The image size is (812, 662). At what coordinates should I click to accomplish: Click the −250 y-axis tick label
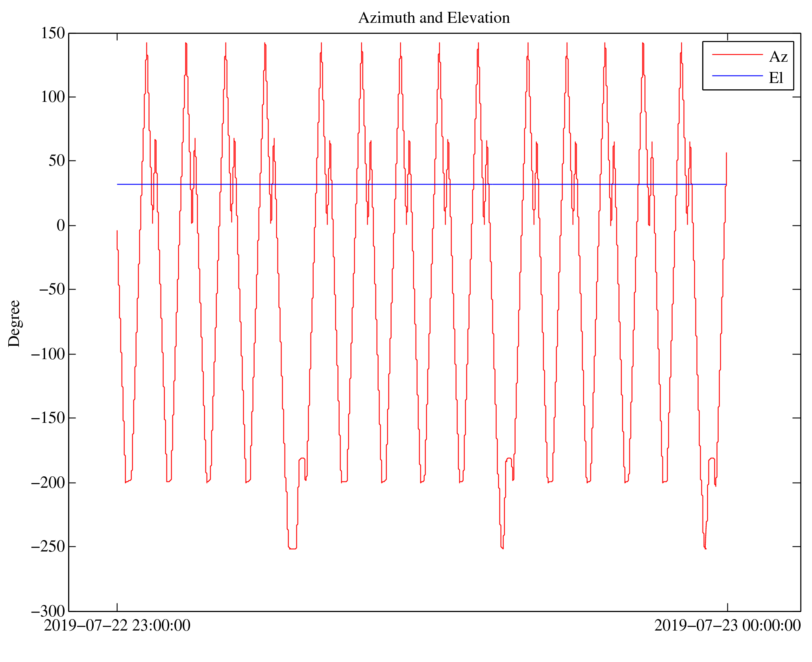(x=48, y=546)
